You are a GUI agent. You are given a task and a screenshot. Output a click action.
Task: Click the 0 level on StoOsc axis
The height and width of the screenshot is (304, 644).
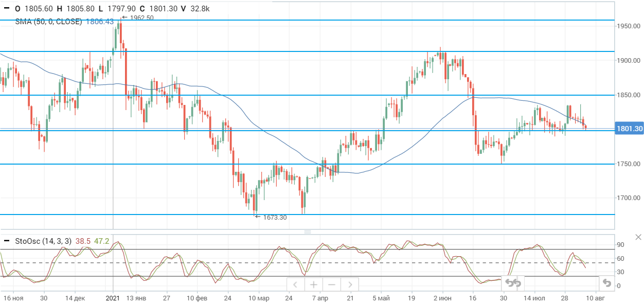point(619,286)
